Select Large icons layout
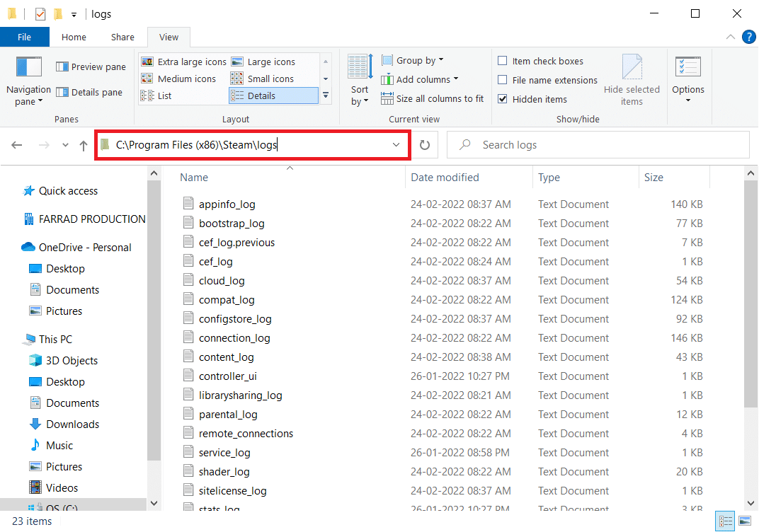This screenshot has width=759, height=532. click(263, 62)
